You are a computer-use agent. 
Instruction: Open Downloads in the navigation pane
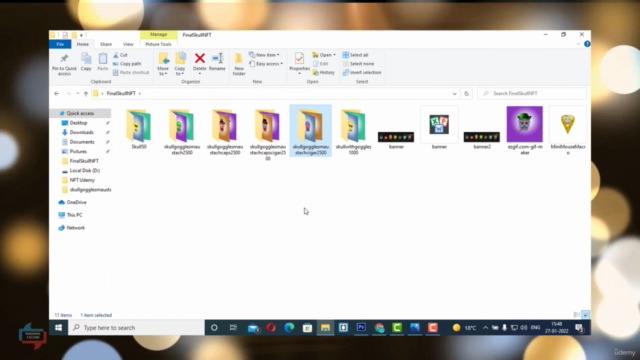(x=81, y=132)
